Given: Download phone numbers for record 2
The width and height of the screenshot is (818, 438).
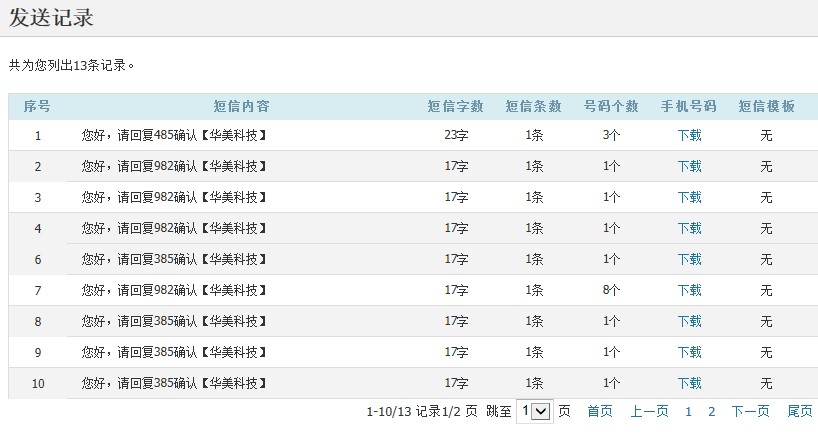Looking at the screenshot, I should tap(689, 167).
